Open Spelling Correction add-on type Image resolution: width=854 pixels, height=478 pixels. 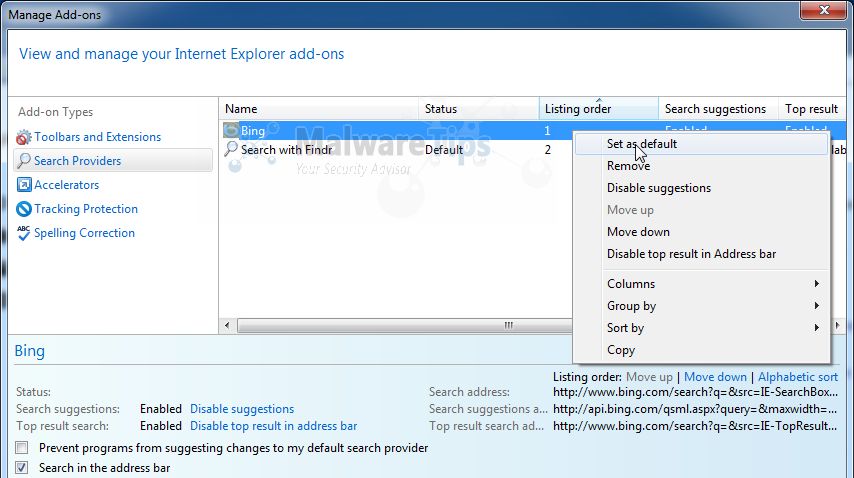pyautogui.click(x=84, y=233)
